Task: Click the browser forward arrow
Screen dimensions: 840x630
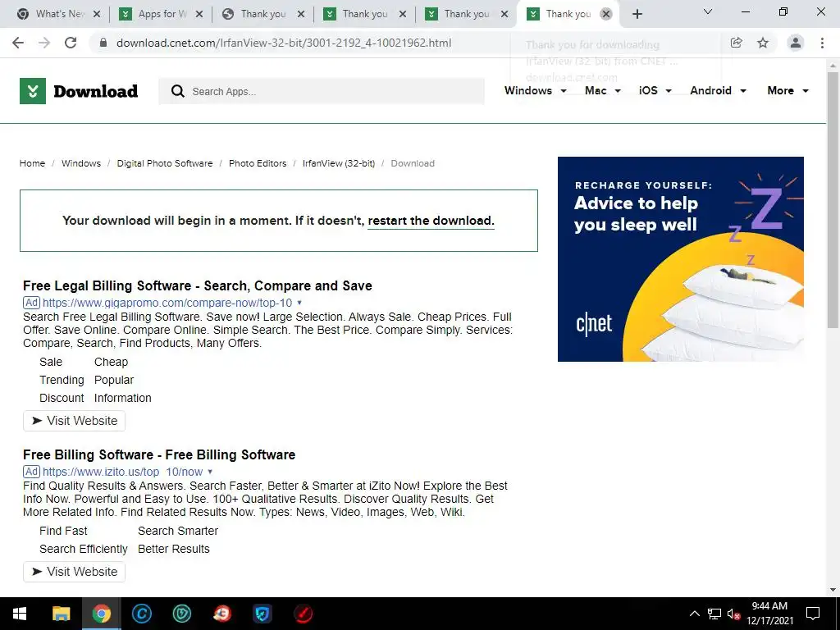Action: pos(44,43)
